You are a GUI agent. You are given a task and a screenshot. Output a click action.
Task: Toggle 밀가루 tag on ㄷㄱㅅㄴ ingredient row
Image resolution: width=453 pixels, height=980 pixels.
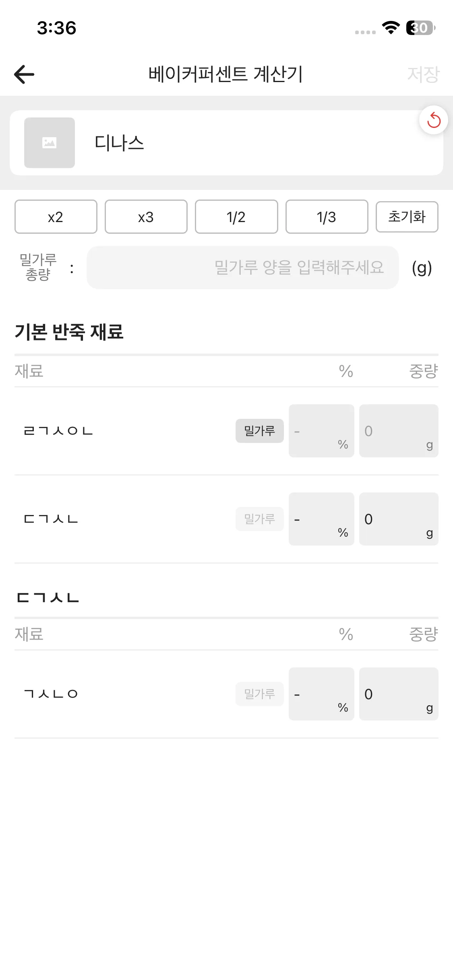point(259,519)
